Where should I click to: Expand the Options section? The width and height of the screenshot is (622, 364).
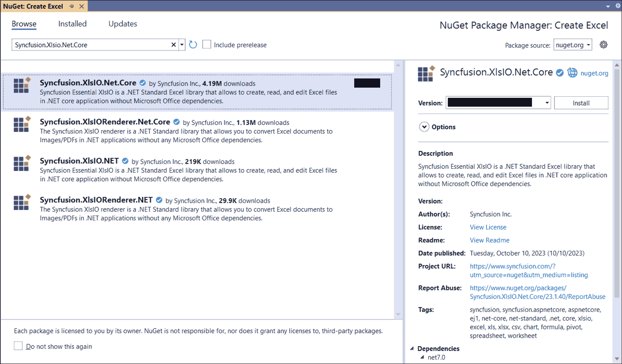(424, 127)
